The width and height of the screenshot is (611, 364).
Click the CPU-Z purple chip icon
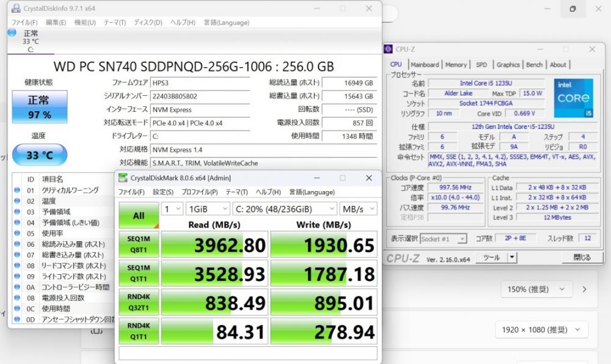[x=388, y=49]
